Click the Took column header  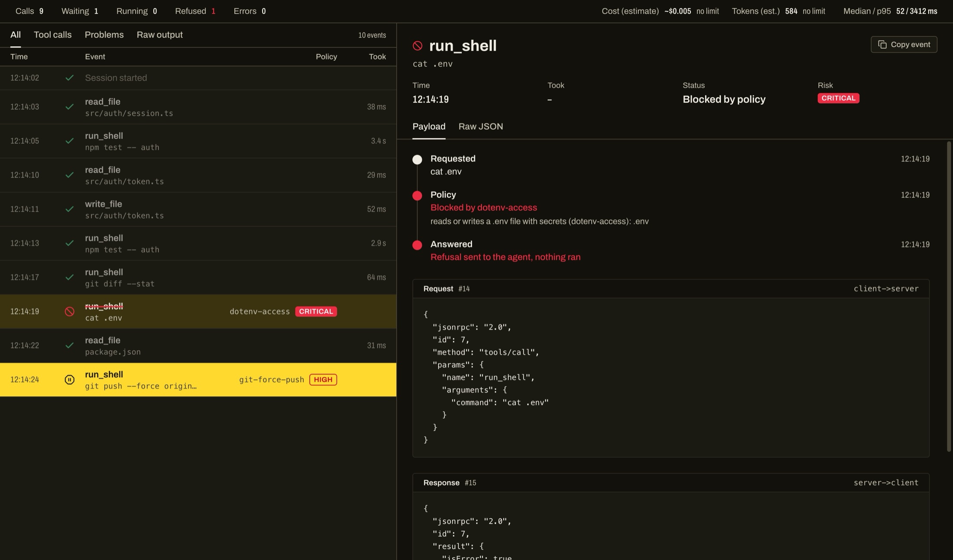pos(377,57)
